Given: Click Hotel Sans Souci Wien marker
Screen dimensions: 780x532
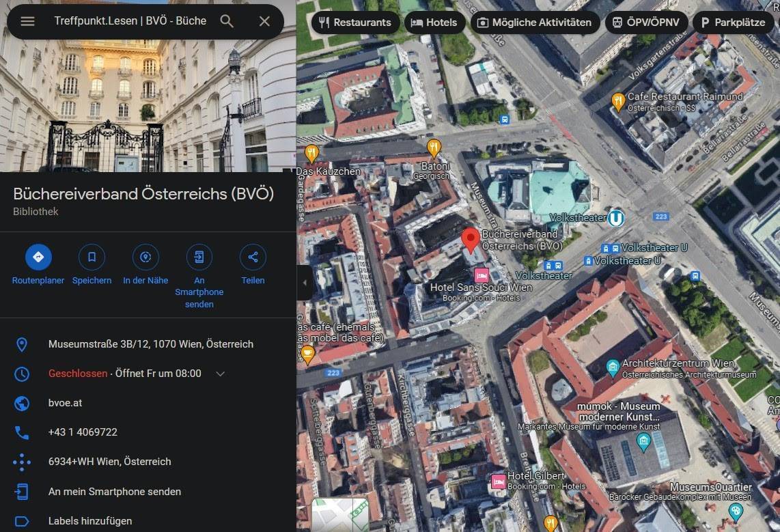Looking at the screenshot, I should point(481,275).
